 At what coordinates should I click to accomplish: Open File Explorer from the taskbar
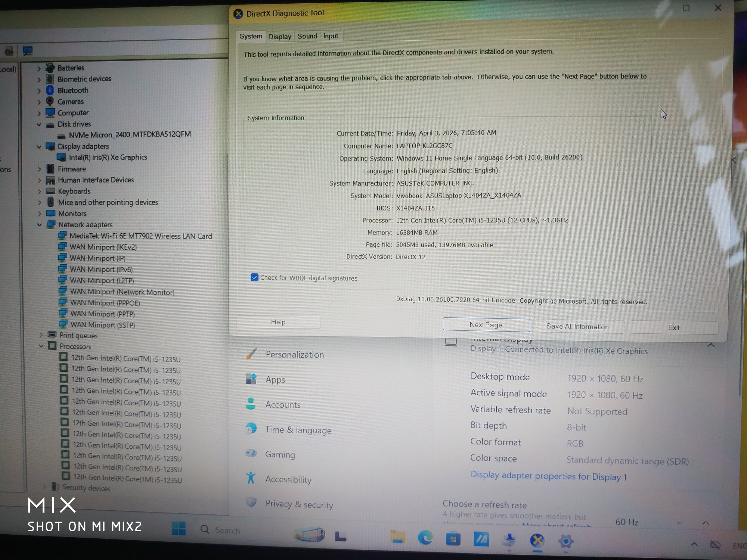pos(397,538)
